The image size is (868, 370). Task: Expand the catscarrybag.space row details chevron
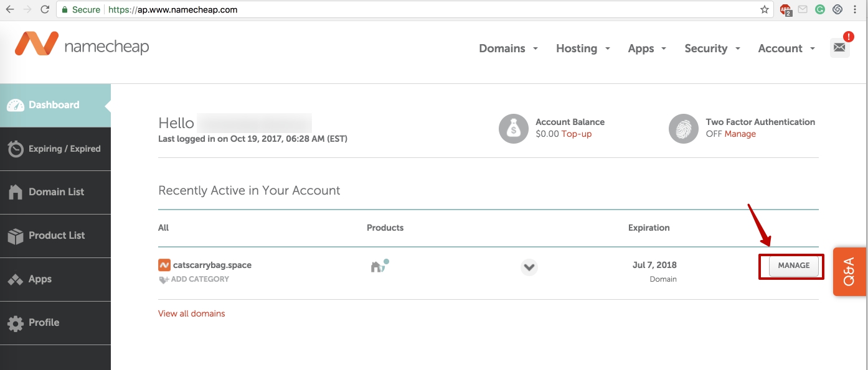[x=529, y=267]
